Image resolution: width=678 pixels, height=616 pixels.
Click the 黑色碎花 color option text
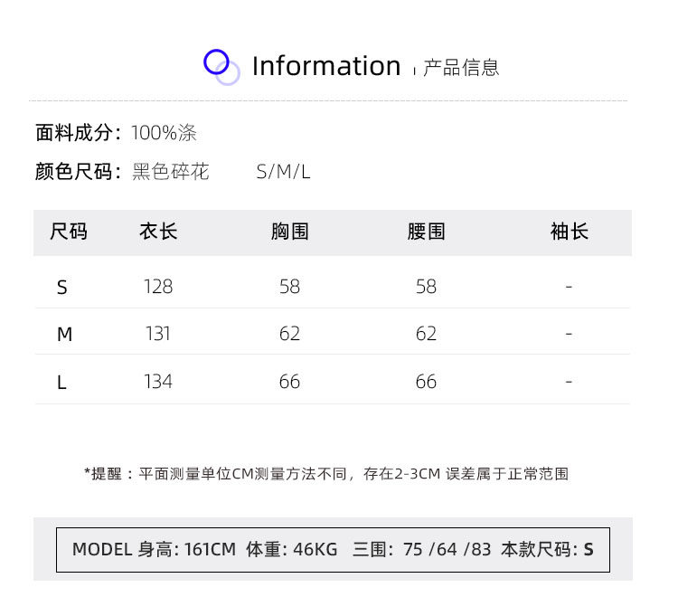point(171,172)
